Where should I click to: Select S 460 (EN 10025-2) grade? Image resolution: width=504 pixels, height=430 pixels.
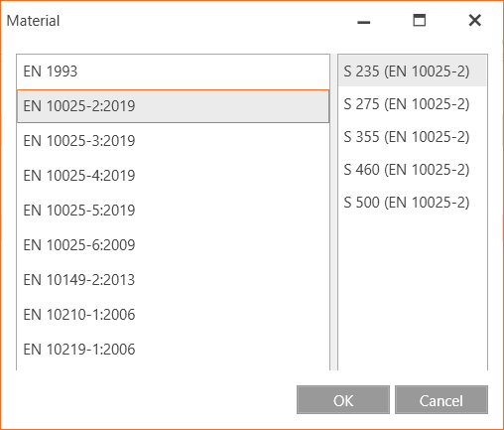tap(412, 170)
